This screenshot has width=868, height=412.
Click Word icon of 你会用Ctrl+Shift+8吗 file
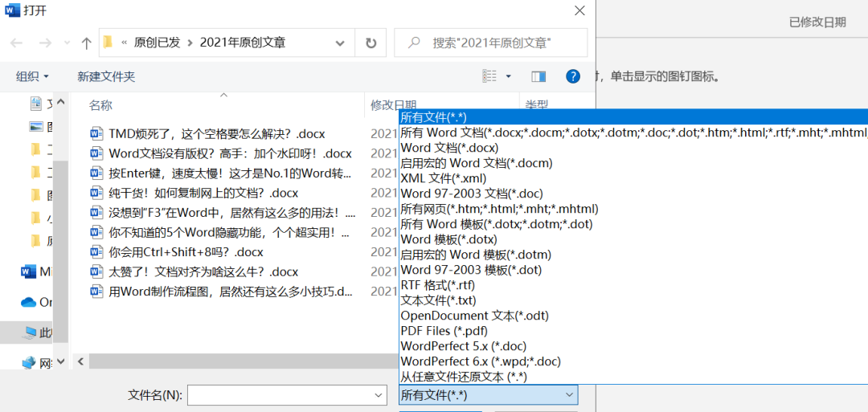tap(97, 252)
